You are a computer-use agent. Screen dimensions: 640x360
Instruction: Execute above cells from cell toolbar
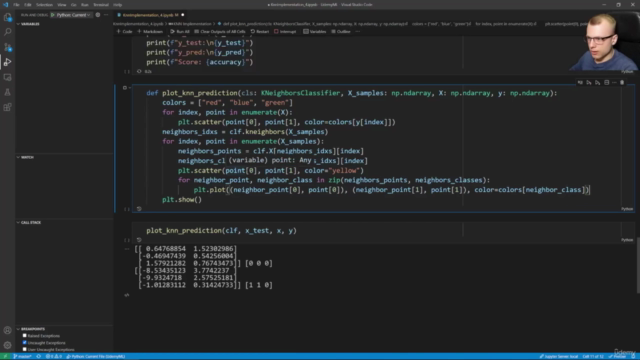pyautogui.click(x=589, y=82)
